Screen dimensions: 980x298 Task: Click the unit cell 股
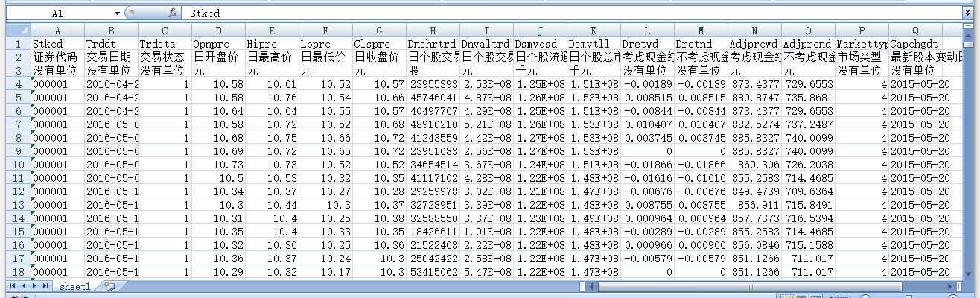pyautogui.click(x=433, y=70)
